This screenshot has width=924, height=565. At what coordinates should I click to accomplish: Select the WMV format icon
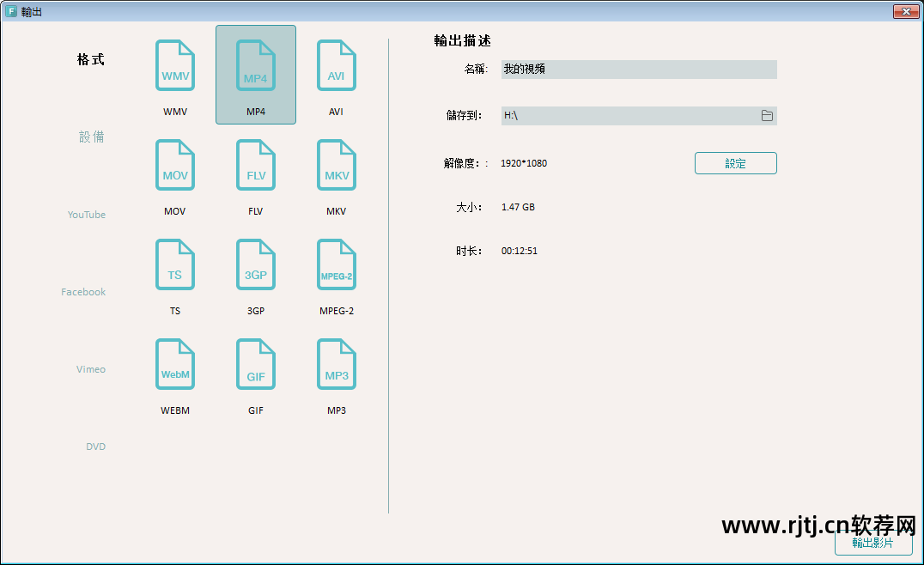pyautogui.click(x=174, y=67)
